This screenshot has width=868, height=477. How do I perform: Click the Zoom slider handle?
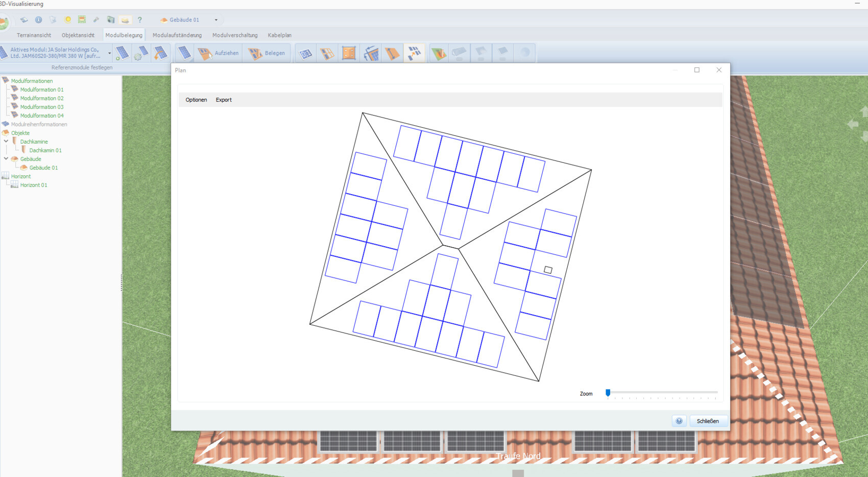point(608,393)
